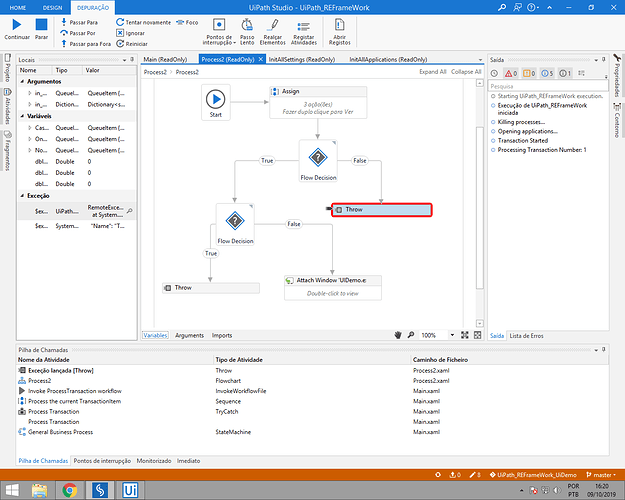
Task: Open Main (ReadOnly) document tab
Action: 165,59
